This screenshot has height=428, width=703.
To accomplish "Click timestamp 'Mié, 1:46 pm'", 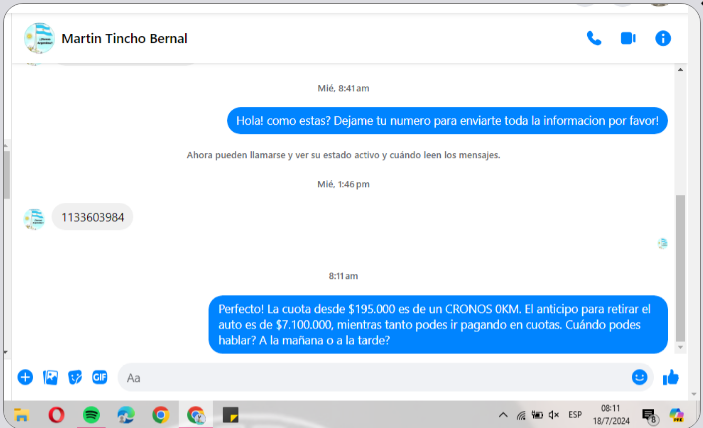I will pos(343,184).
